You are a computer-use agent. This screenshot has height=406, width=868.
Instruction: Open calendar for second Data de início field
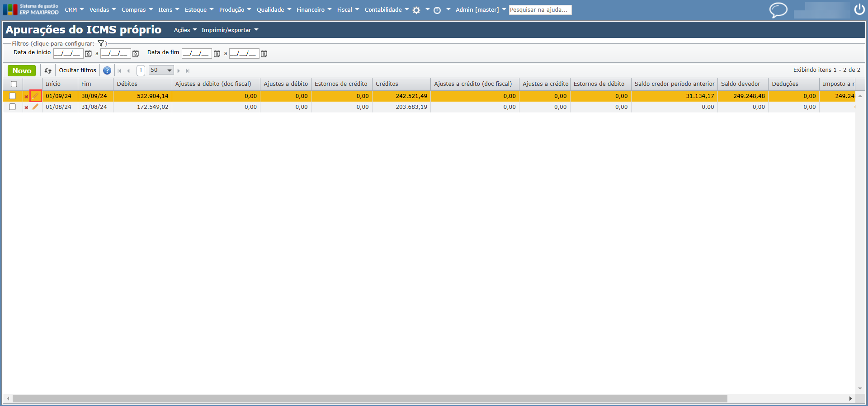(136, 54)
